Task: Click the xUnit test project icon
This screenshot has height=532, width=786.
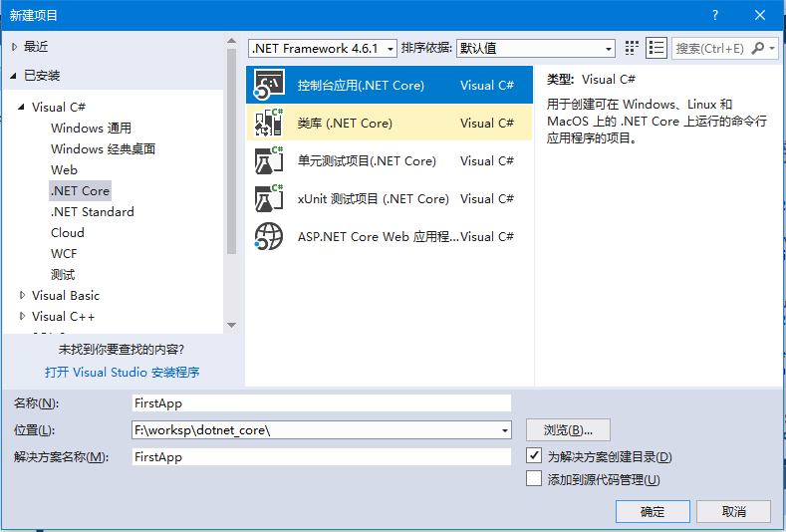Action: pos(269,199)
